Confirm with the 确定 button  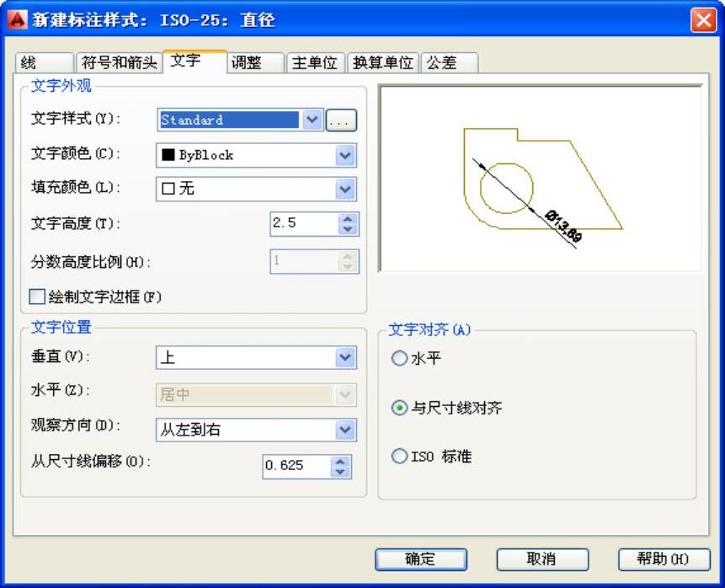coord(421,559)
